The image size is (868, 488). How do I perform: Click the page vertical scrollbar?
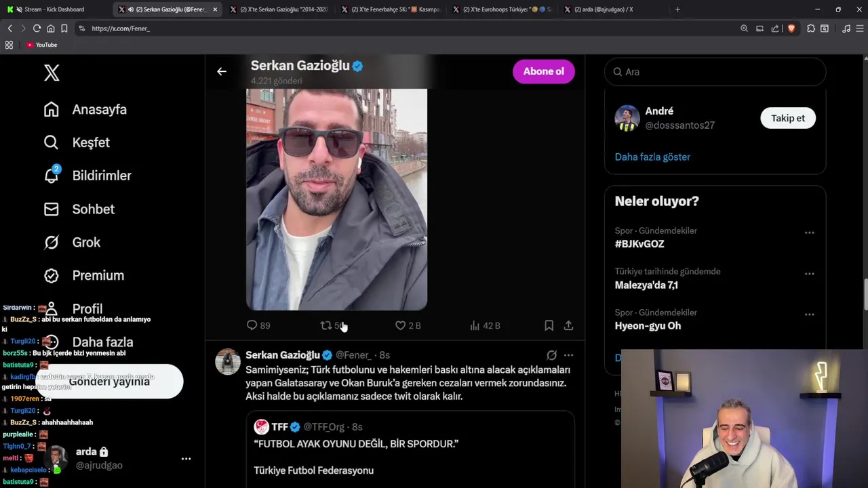pos(865,293)
